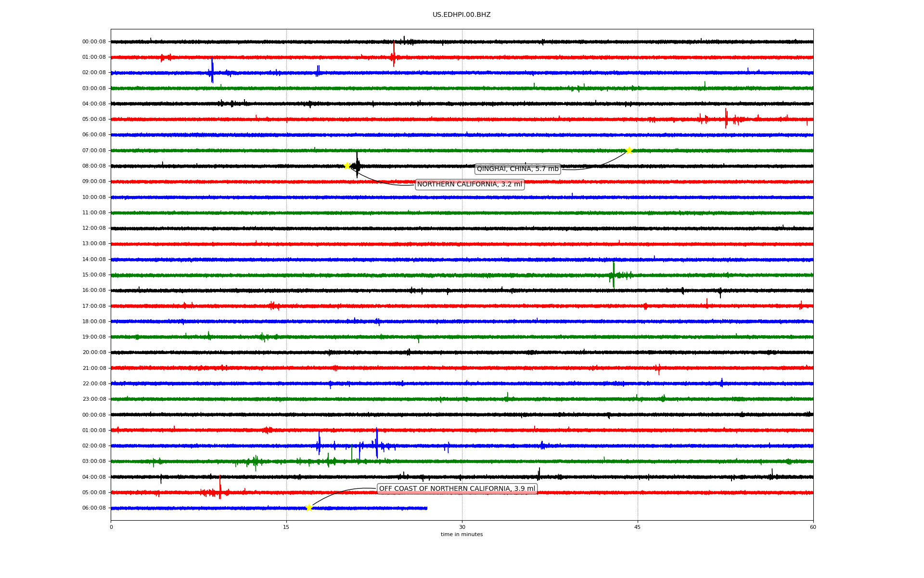Click the 'time in minutes' axis label
924x578 pixels.
coord(462,535)
